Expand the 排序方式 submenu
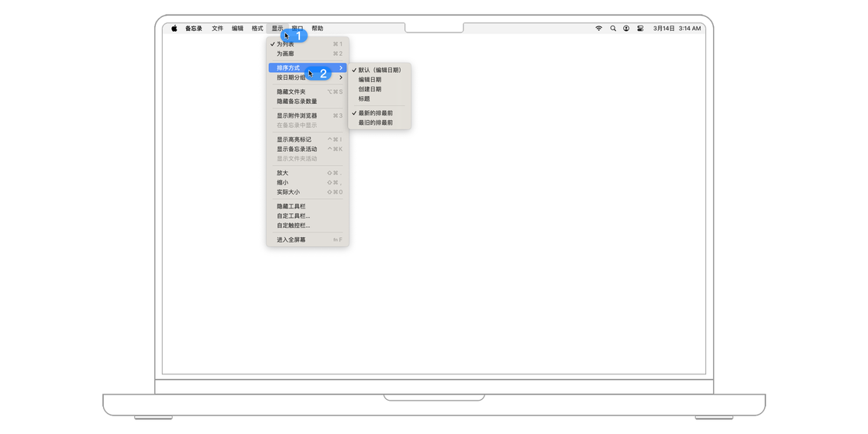The image size is (868, 434). click(x=307, y=68)
